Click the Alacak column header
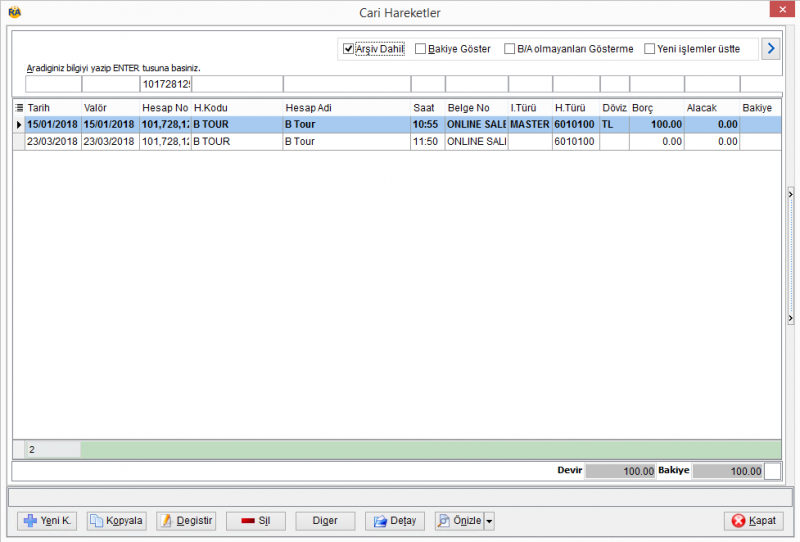The width and height of the screenshot is (800, 542). click(712, 108)
